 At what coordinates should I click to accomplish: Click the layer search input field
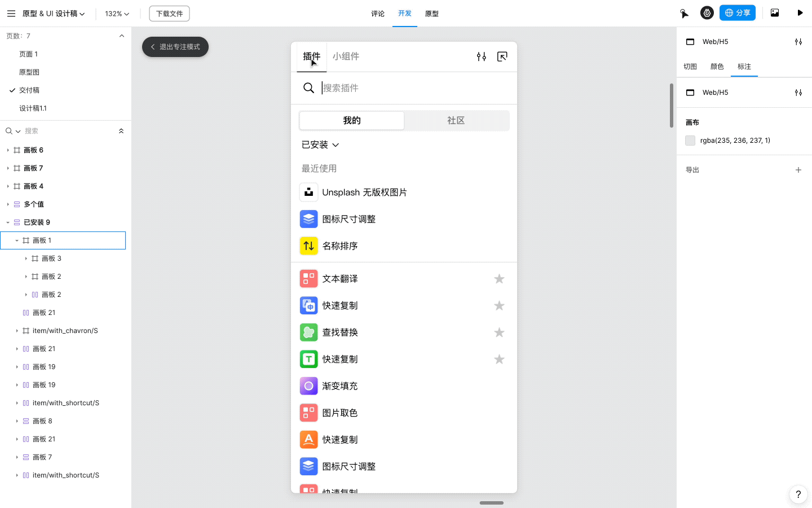click(68, 131)
